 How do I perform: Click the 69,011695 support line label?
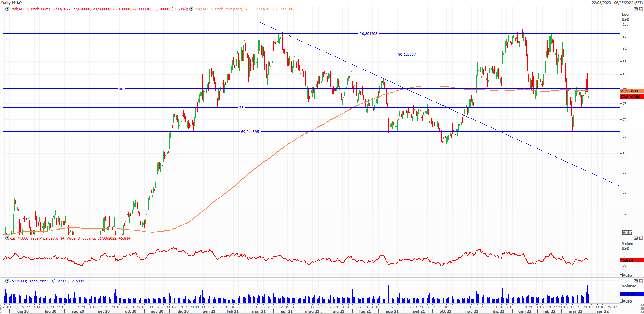pos(250,132)
